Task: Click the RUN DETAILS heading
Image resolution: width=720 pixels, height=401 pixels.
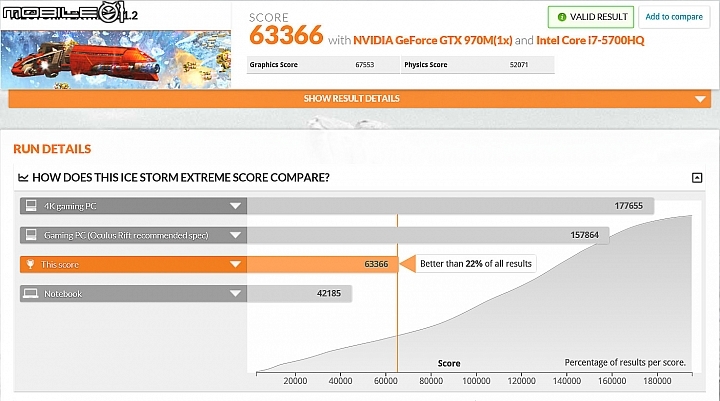Action: (x=52, y=149)
